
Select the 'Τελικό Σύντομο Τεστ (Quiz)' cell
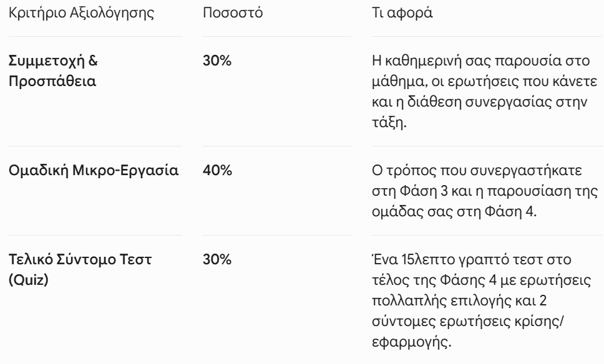(x=80, y=269)
